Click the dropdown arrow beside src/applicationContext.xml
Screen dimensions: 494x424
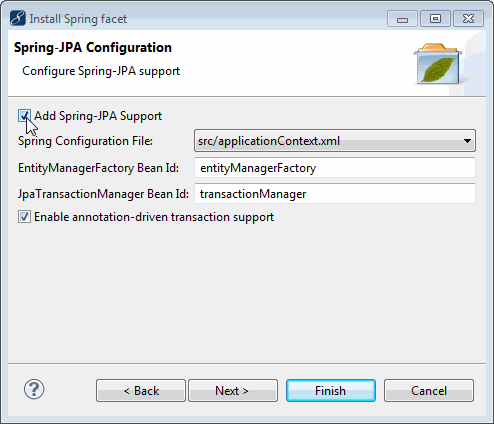[467, 141]
